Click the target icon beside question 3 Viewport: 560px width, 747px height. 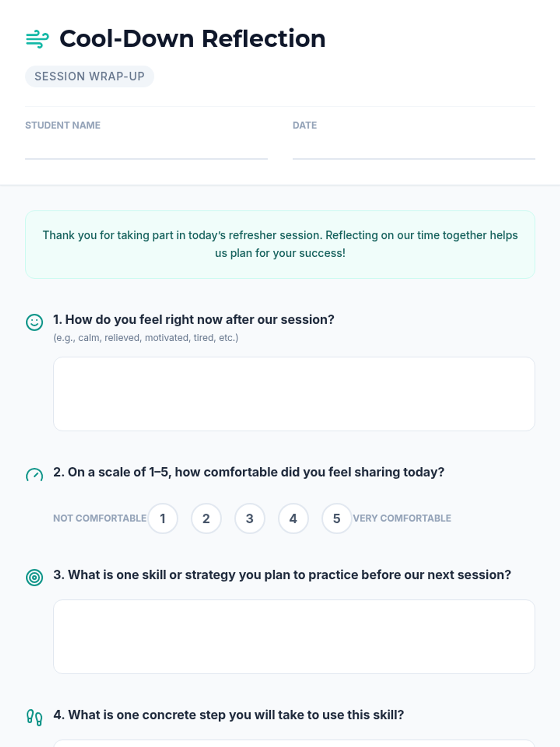coord(34,578)
